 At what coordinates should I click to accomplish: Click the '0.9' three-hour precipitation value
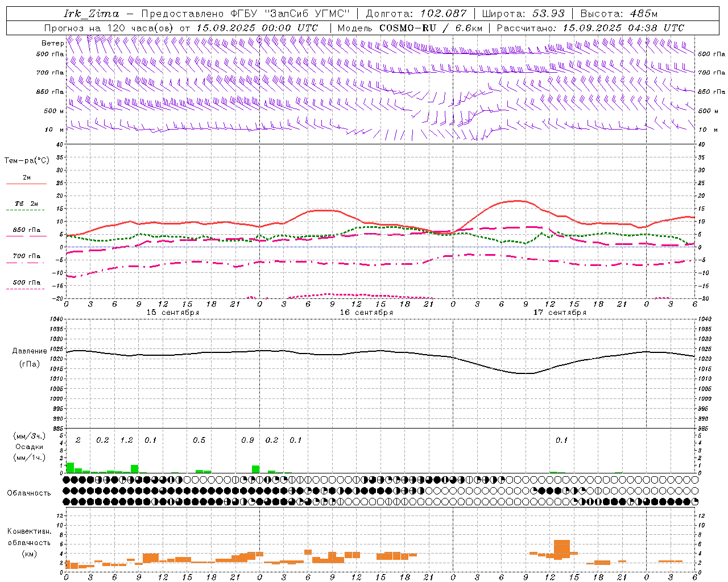click(247, 440)
